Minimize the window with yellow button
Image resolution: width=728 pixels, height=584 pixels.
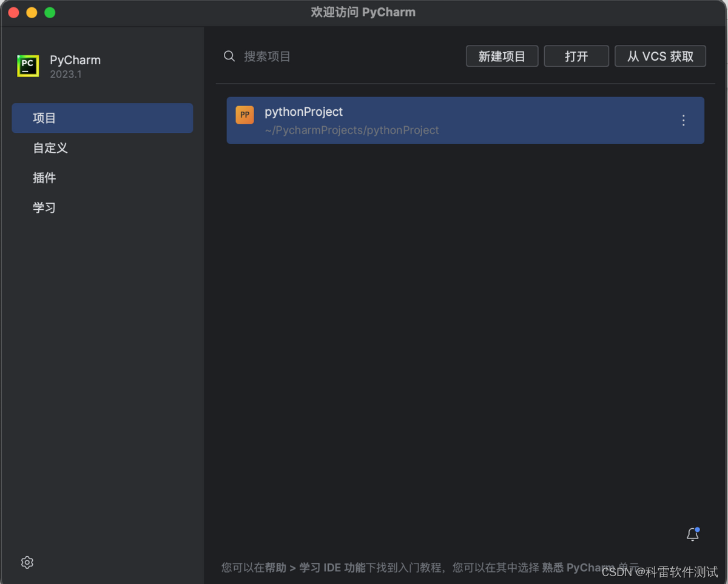pos(32,12)
